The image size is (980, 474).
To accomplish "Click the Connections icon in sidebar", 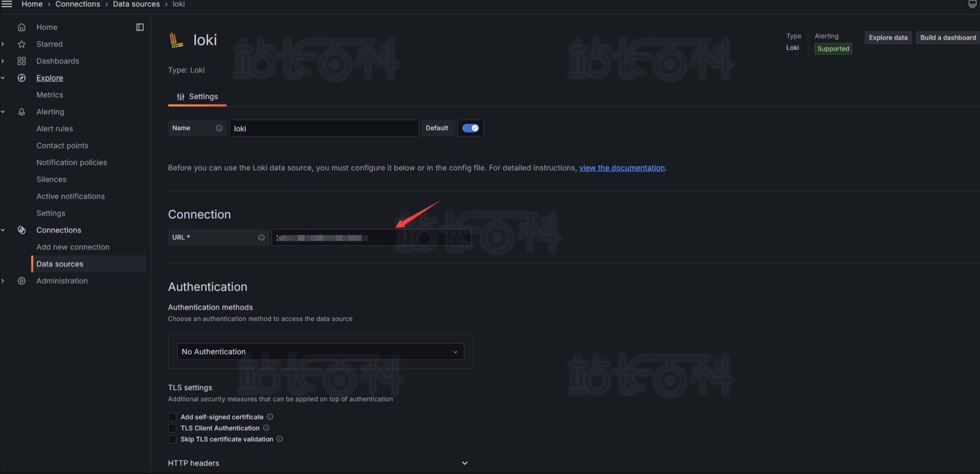I will [22, 230].
